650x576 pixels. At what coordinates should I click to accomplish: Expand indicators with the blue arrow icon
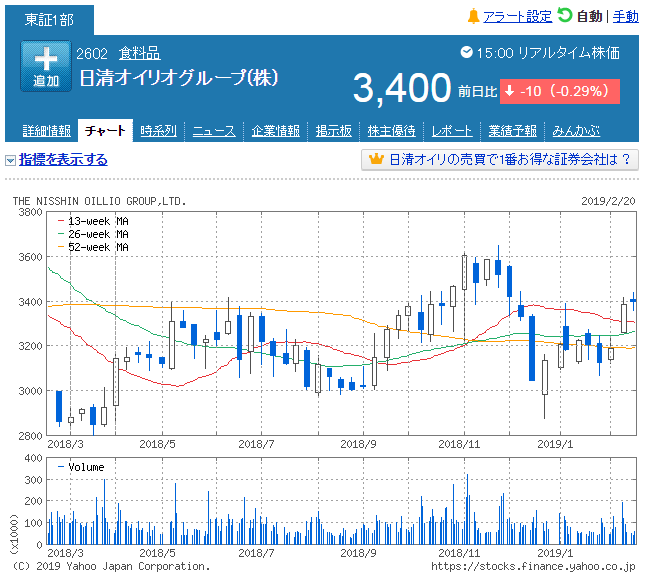tap(10, 160)
